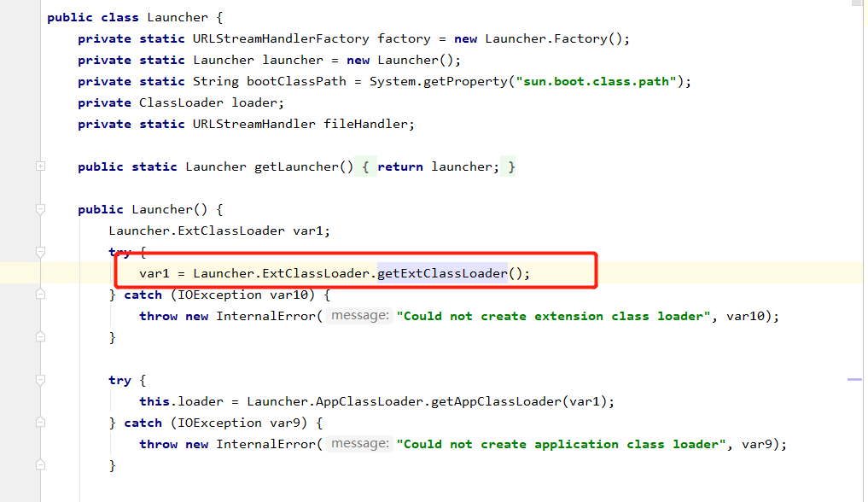The width and height of the screenshot is (868, 502).
Task: Click "Could not create extension class loader" string
Action: [554, 316]
